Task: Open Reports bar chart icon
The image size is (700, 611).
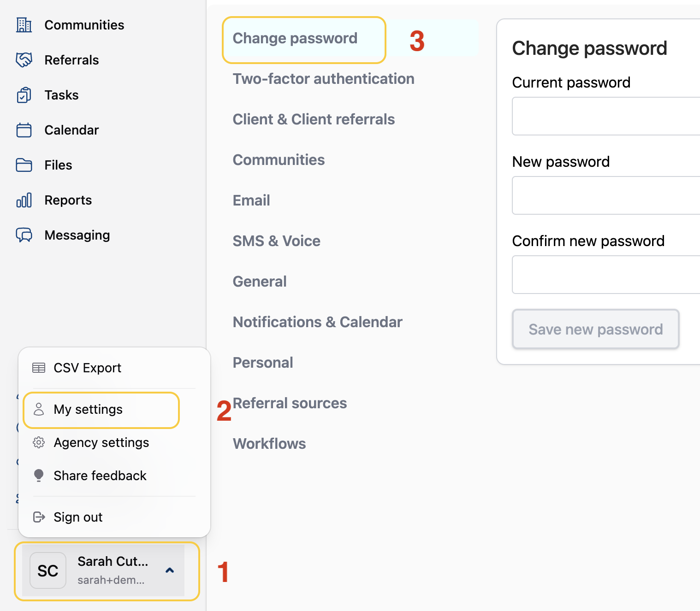Action: 24,200
